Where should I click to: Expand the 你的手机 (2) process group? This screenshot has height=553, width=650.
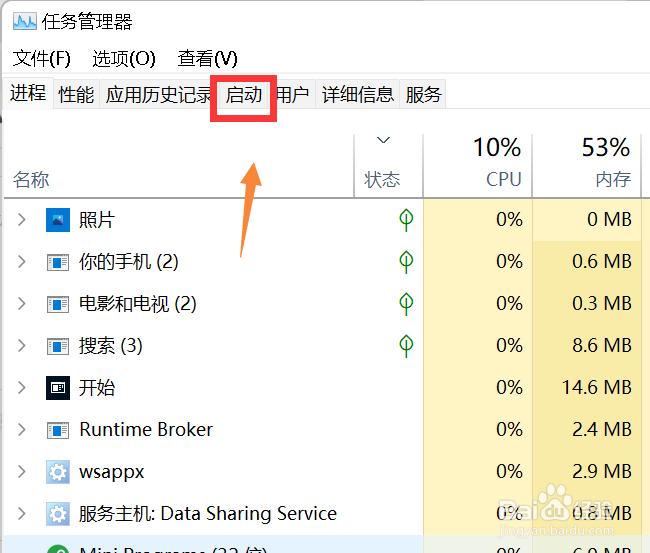click(x=22, y=262)
